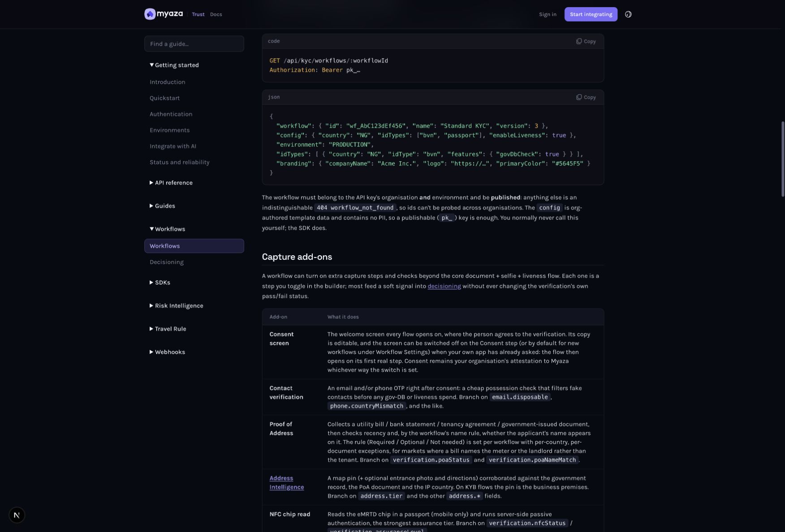Open the Next.js dev tools badge
Image resolution: width=785 pixels, height=532 pixels.
tap(17, 515)
